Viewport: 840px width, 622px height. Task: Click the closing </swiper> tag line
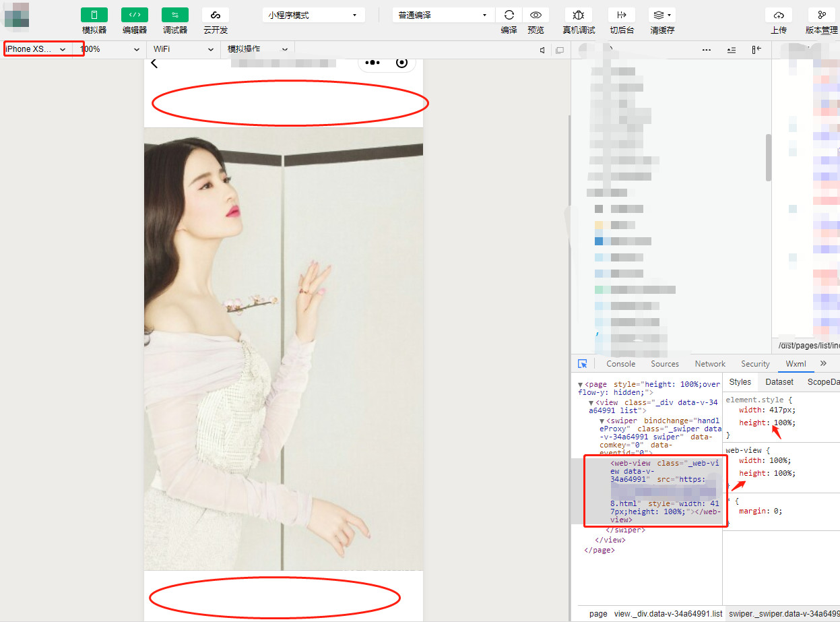[625, 530]
